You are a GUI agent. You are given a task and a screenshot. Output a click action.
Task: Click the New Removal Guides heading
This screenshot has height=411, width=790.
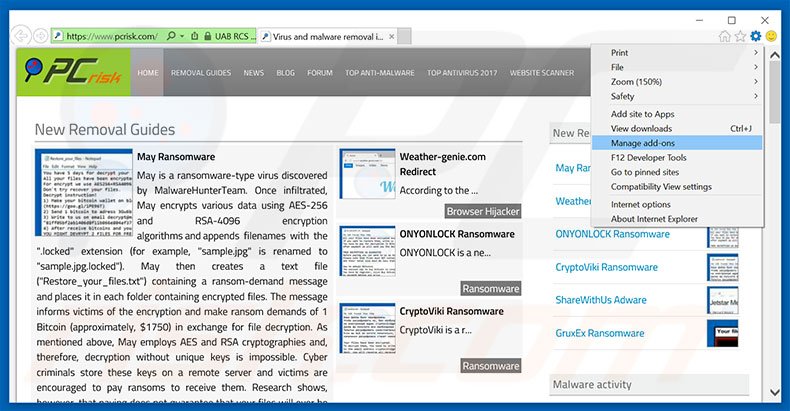105,129
